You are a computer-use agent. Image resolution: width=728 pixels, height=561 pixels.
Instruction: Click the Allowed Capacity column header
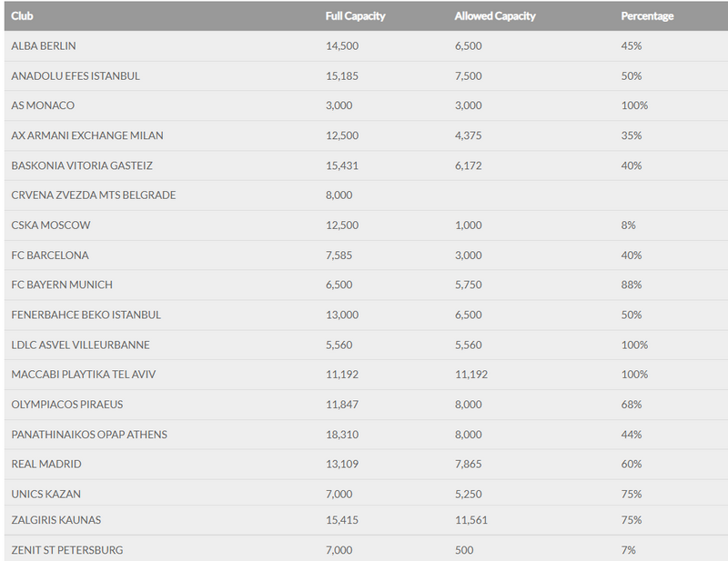pyautogui.click(x=495, y=16)
